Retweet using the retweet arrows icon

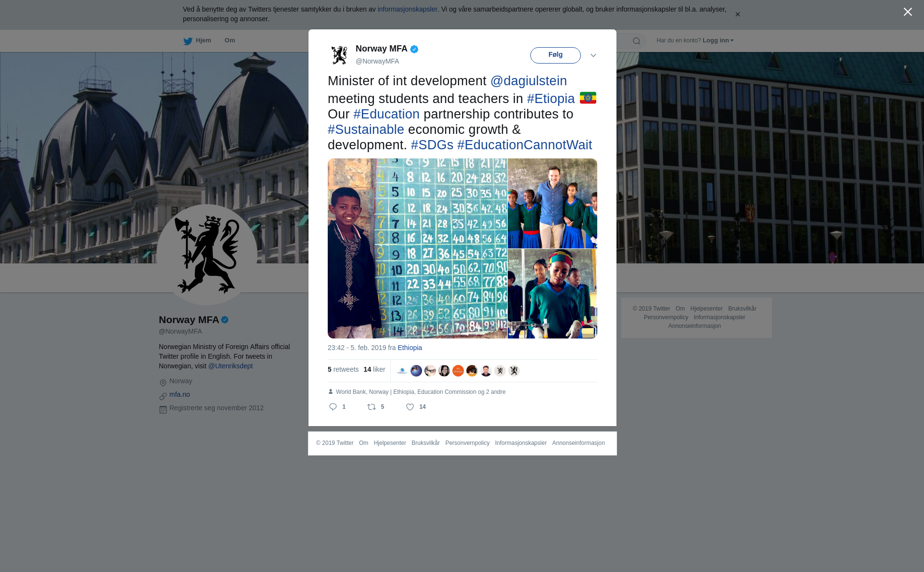coord(372,407)
